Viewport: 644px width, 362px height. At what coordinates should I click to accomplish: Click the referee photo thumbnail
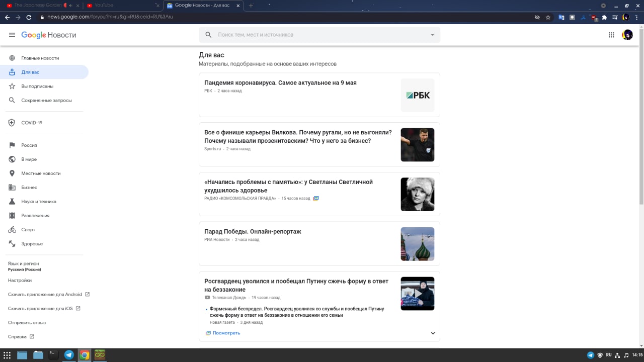pos(418,145)
